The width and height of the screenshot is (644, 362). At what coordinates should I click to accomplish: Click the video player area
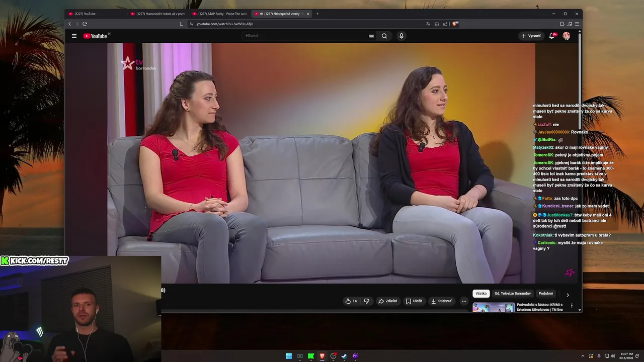tap(321, 163)
